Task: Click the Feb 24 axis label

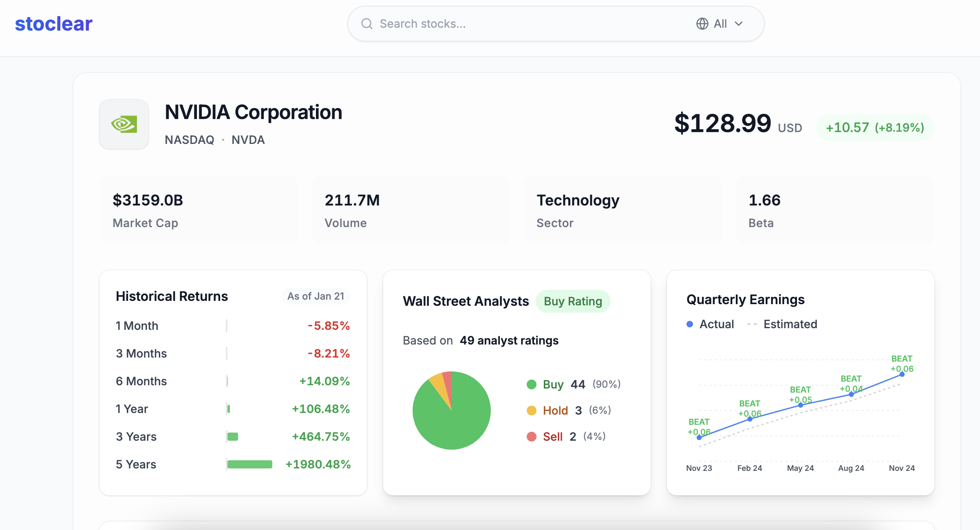Action: tap(750, 468)
